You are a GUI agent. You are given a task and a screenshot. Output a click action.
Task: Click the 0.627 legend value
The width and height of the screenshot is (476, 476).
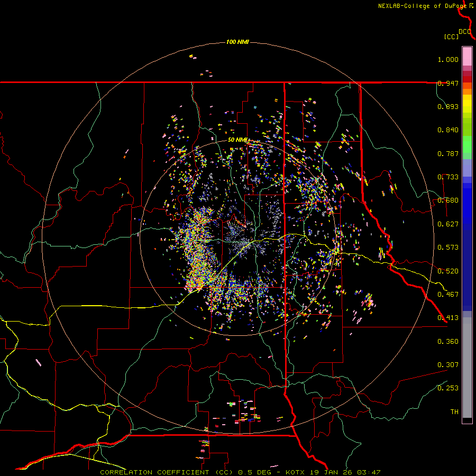(x=448, y=224)
